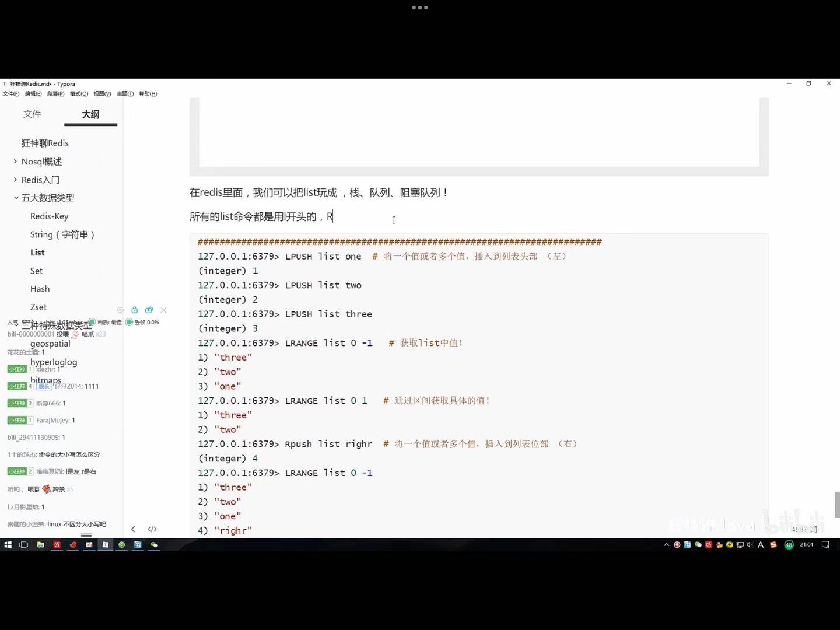
Task: Open Task View on the taskbar
Action: click(24, 545)
